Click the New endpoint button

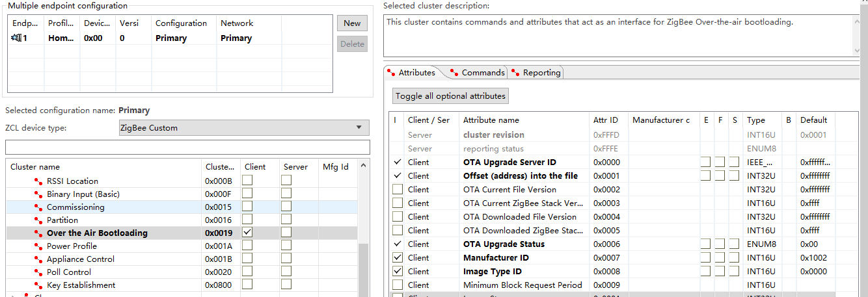(352, 23)
